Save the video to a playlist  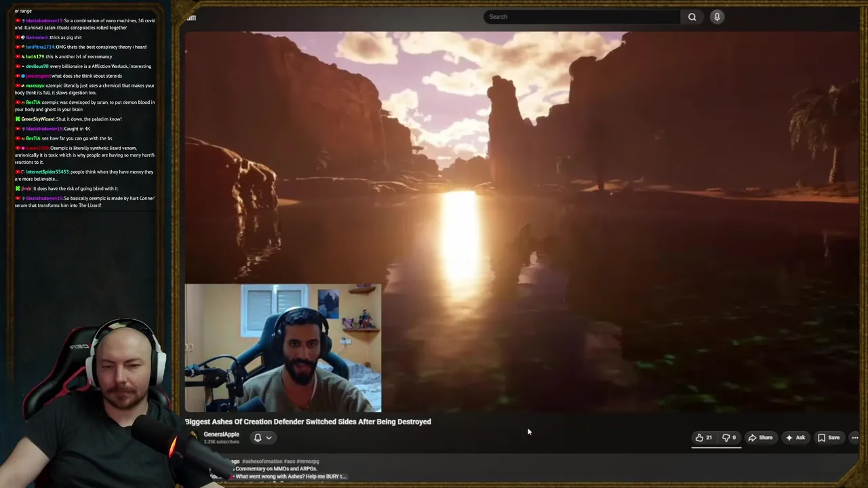click(x=829, y=438)
